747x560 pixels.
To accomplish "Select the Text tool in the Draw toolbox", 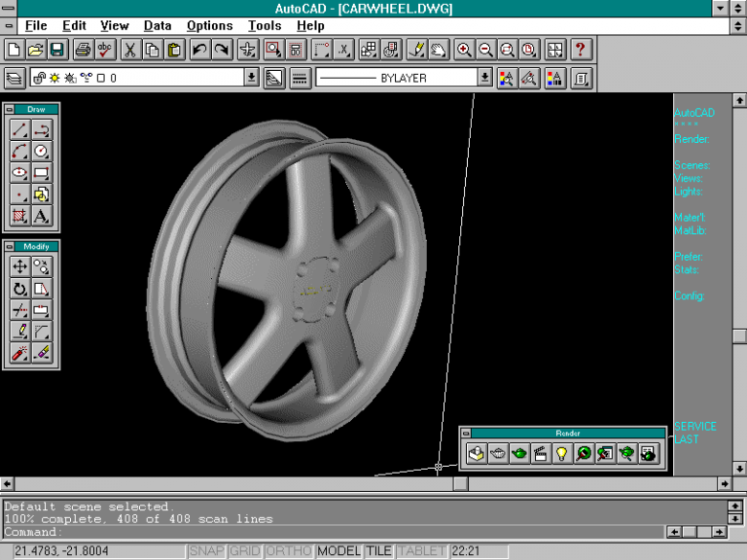I will click(42, 216).
